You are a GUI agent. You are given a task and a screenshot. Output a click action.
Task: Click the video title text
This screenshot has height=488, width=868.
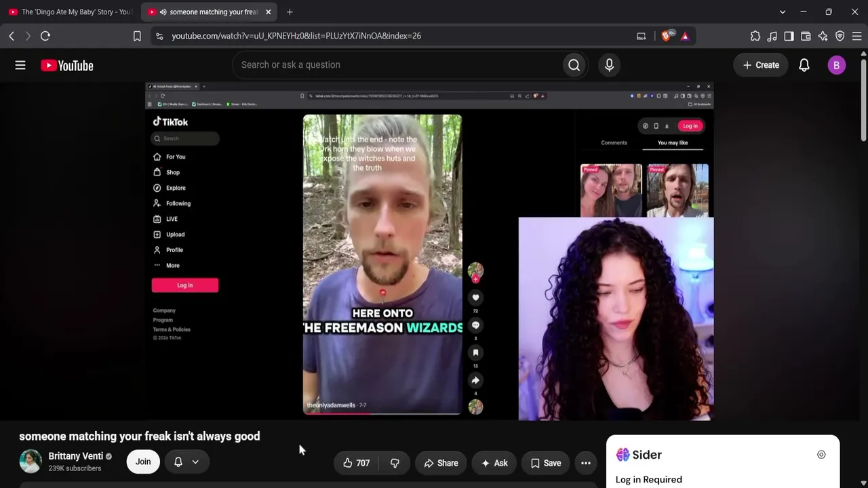click(140, 436)
